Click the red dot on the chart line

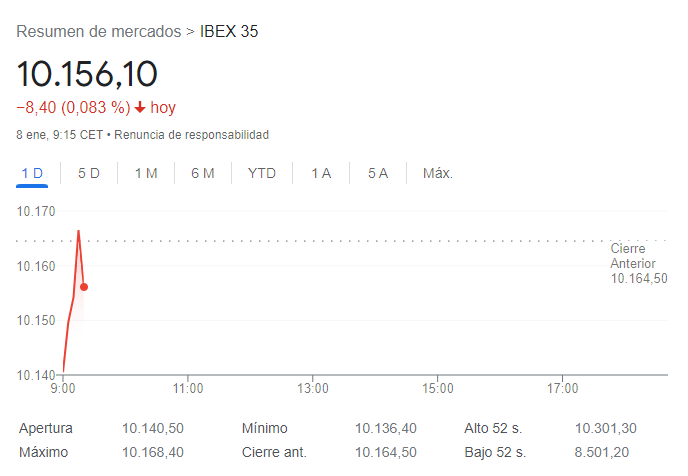[x=84, y=287]
